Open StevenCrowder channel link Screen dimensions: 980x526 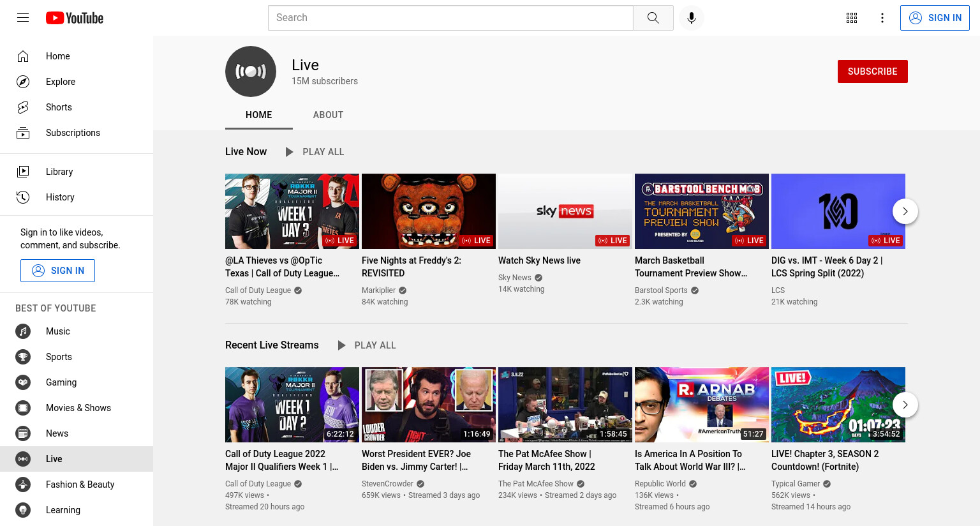[x=387, y=484]
